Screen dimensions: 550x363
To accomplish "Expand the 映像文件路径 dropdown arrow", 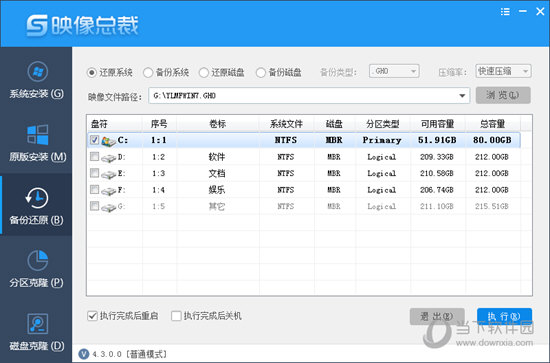I will [x=462, y=96].
